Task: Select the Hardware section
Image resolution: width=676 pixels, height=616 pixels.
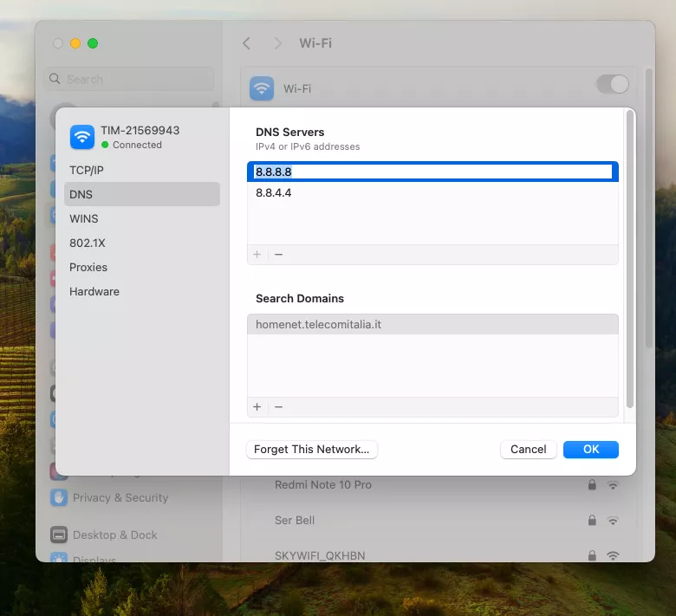Action: pyautogui.click(x=94, y=292)
